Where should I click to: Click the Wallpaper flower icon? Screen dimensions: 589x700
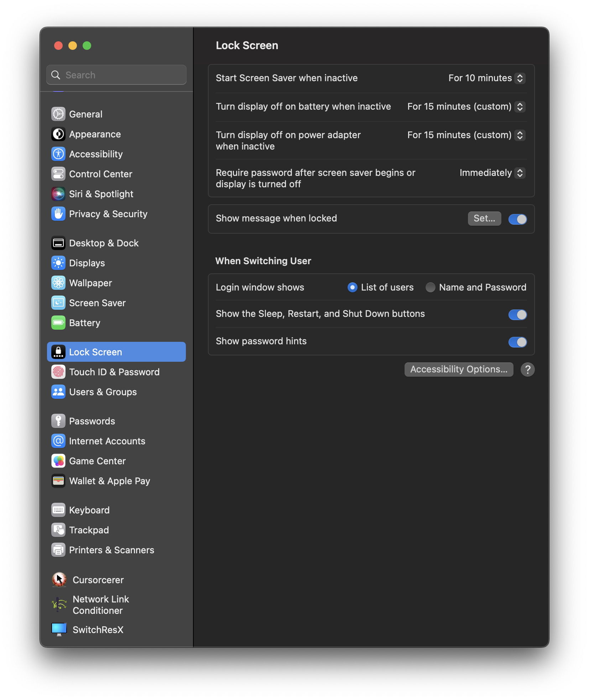click(x=58, y=283)
